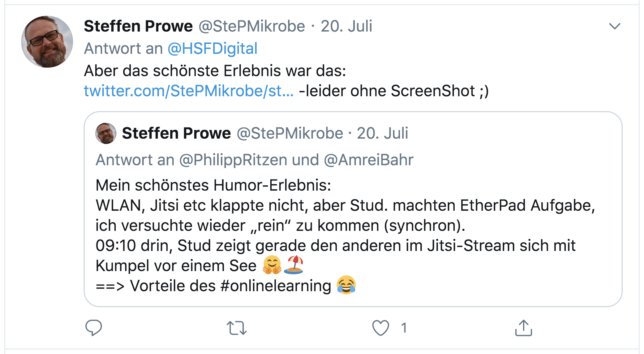The height and width of the screenshot is (354, 644).
Task: Expand the tweet options chevron menu
Action: (x=614, y=26)
